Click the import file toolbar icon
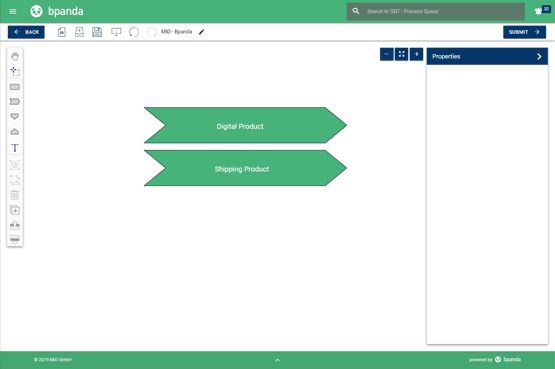Image resolution: width=555 pixels, height=369 pixels. tap(79, 32)
